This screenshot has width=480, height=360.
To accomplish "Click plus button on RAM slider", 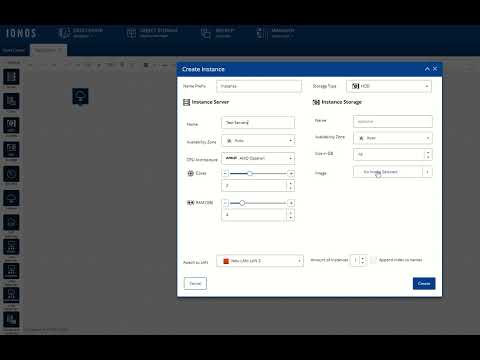I will [291, 203].
